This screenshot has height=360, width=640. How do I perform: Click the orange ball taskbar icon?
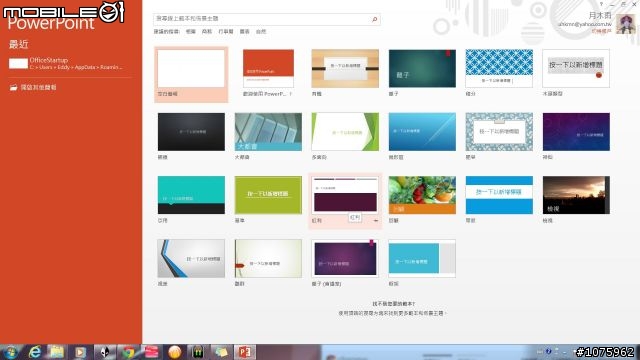(x=175, y=352)
